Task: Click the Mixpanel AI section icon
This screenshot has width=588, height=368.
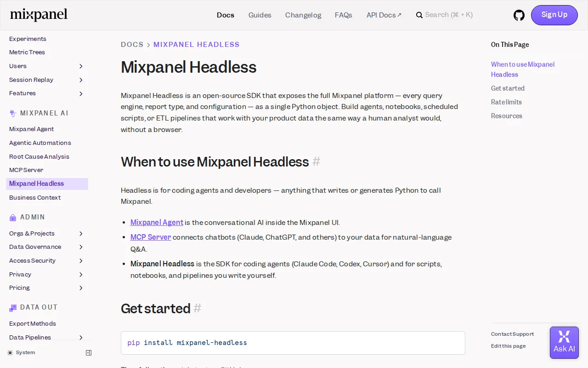Action: point(13,113)
